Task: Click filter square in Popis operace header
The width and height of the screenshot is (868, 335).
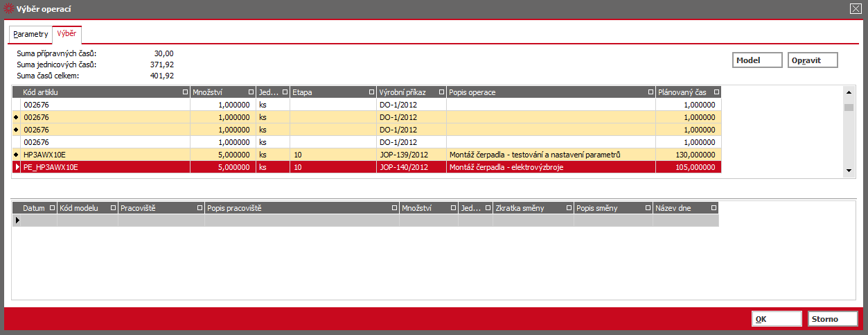Action: coord(650,92)
